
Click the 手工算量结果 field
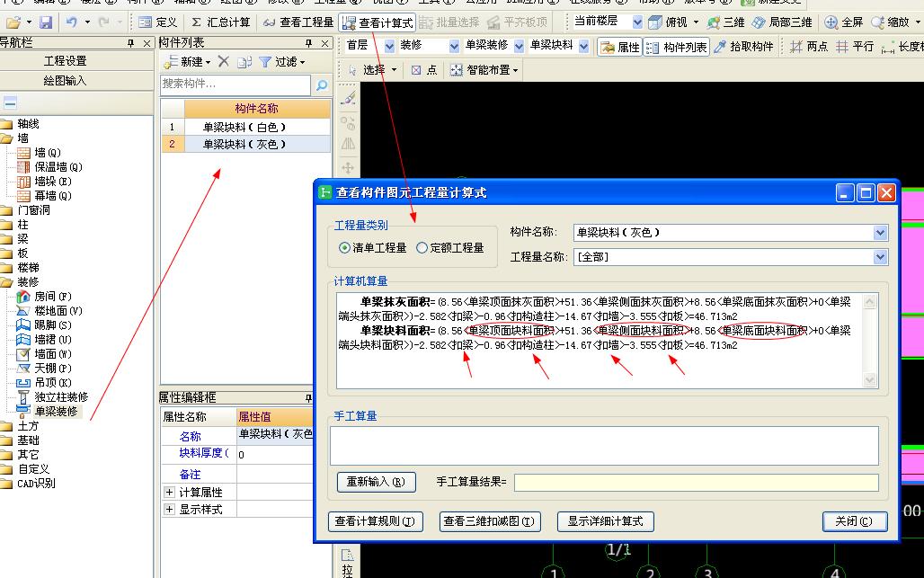(x=696, y=483)
